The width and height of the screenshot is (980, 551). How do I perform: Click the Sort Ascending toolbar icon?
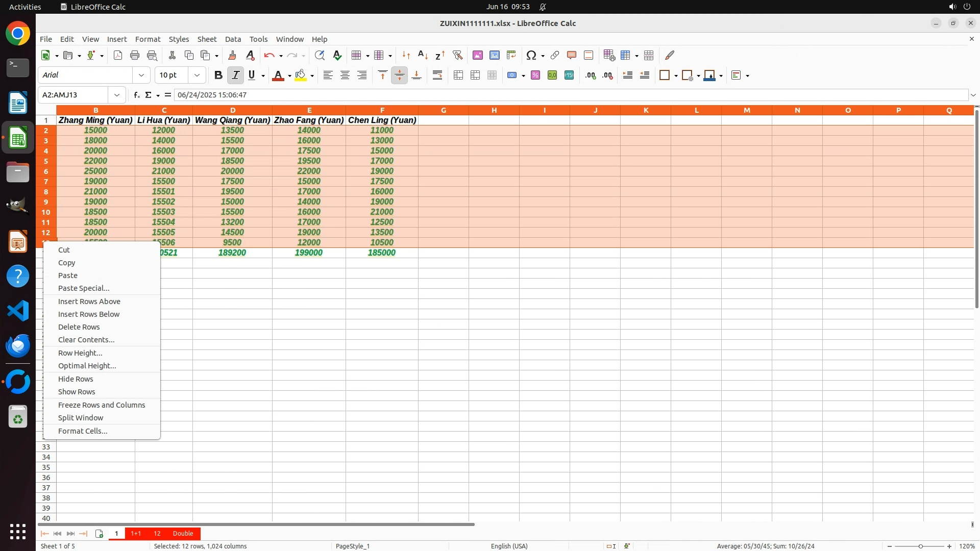pyautogui.click(x=423, y=55)
